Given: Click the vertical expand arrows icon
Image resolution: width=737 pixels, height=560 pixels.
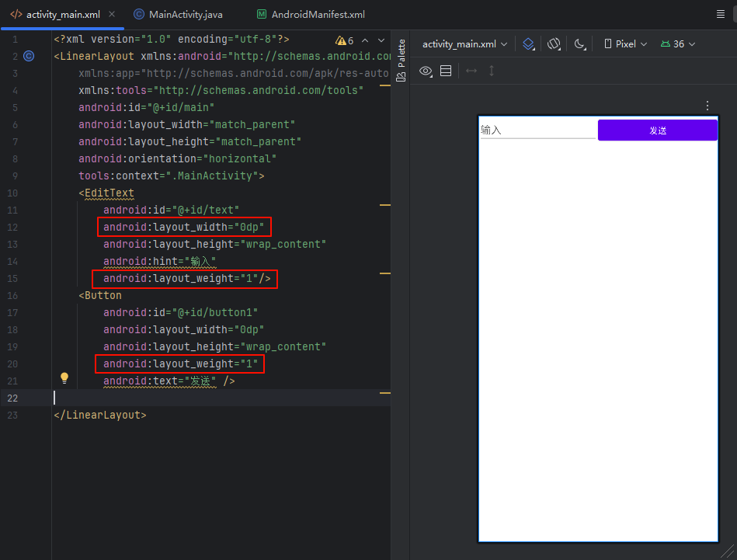Looking at the screenshot, I should click(492, 71).
